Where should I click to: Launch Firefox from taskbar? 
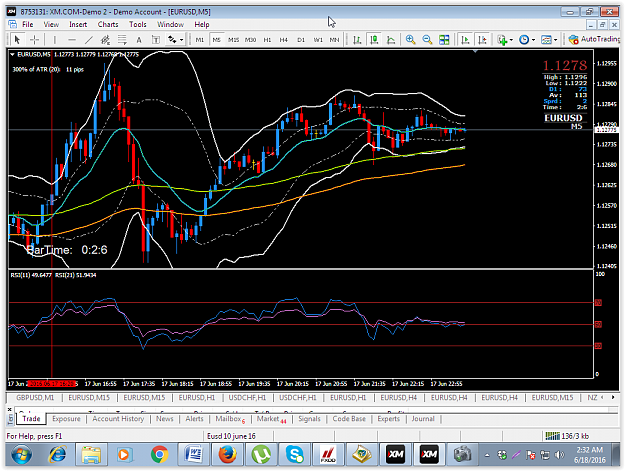pos(227,455)
